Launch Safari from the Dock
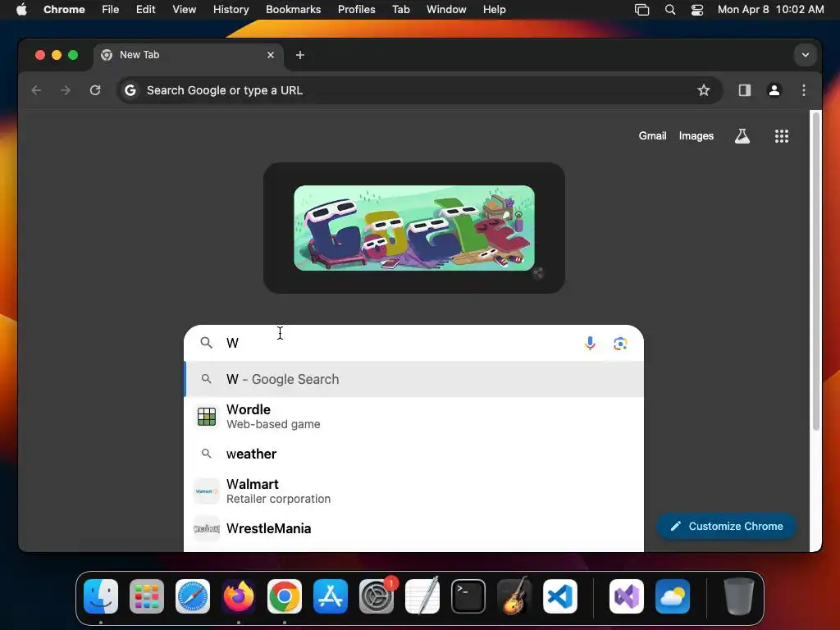Image resolution: width=840 pixels, height=630 pixels. [x=192, y=596]
